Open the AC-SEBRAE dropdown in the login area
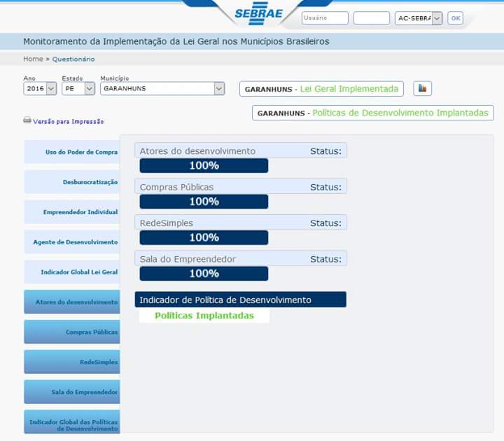Screen dimensions: 504x441 [419, 18]
